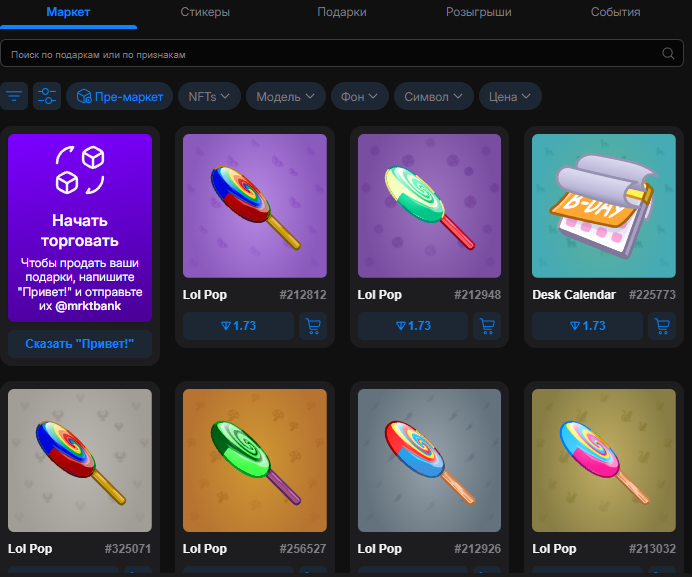
Task: Open the Символ filter dropdown
Action: pos(433,97)
